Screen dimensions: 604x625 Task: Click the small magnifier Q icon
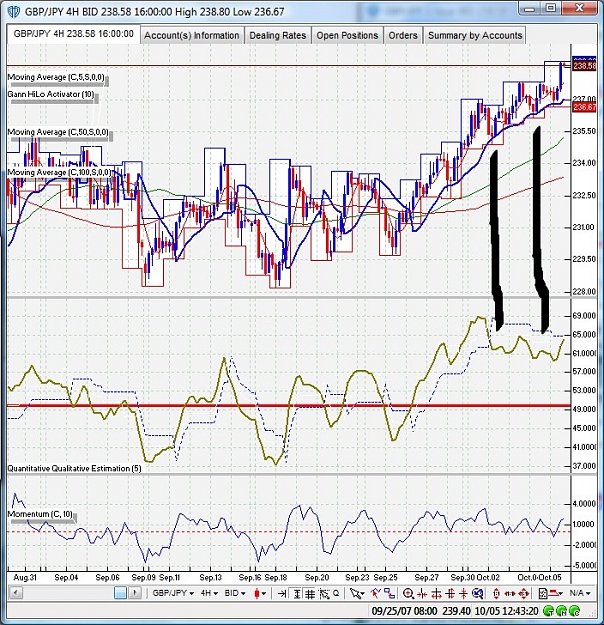(x=336, y=593)
